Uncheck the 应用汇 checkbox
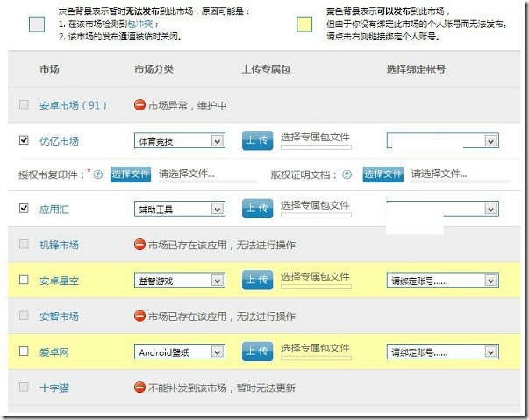The height and width of the screenshot is (420, 529). pyautogui.click(x=24, y=208)
